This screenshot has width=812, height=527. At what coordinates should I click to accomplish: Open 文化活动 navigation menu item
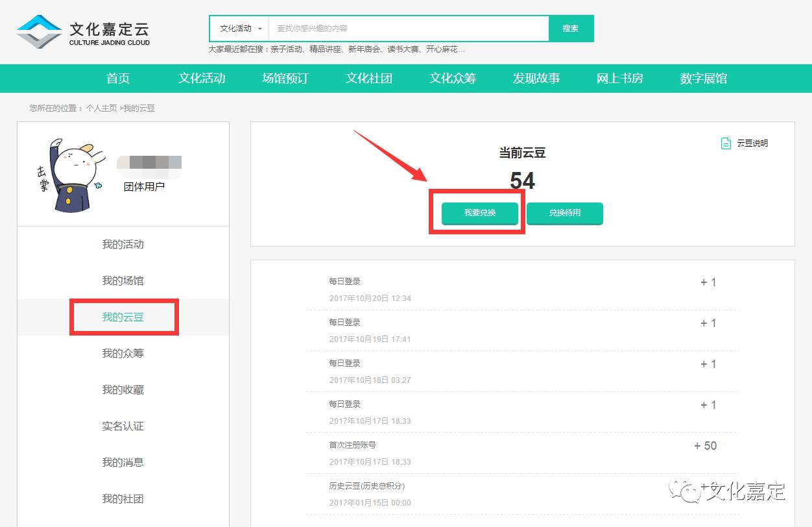pos(202,79)
